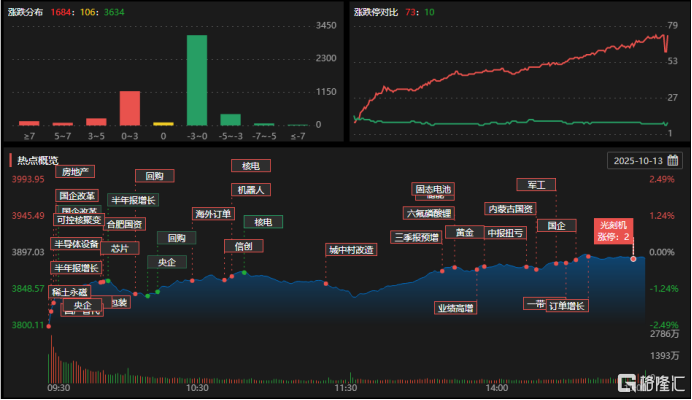Click the tall green -3~0 distribution bar
Viewport: 692px width, 400px height.
pyautogui.click(x=197, y=80)
